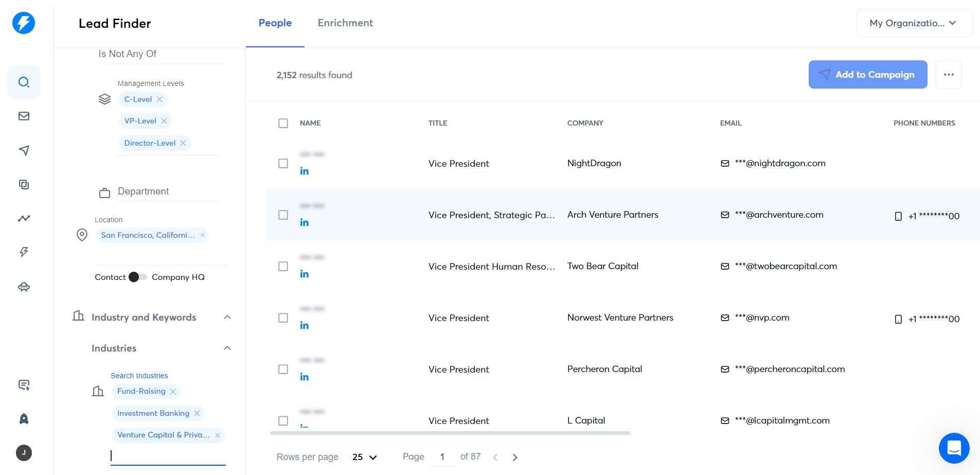Click the NAME column header
Image resolution: width=980 pixels, height=475 pixels.
(x=310, y=123)
